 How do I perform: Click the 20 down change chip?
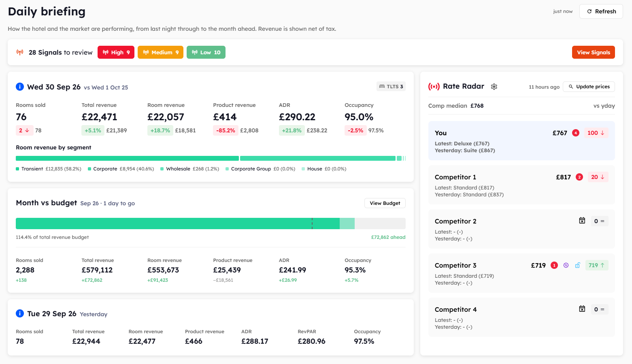tap(598, 177)
